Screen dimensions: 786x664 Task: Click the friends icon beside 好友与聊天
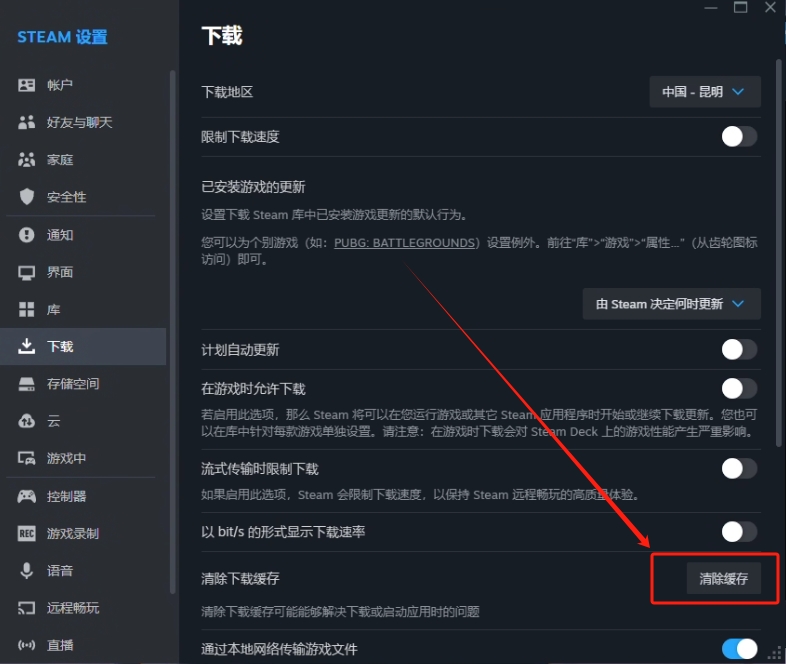(27, 122)
